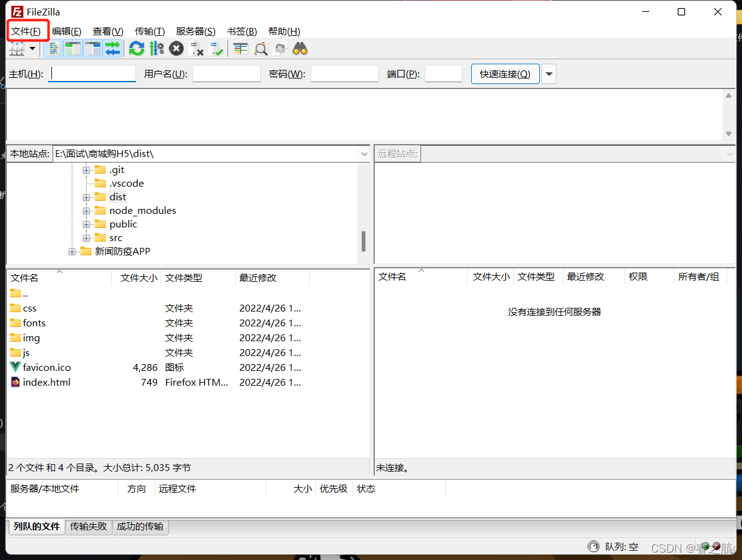Switch to the 传输失败 tab
Viewport: 742px width, 560px height.
[88, 527]
